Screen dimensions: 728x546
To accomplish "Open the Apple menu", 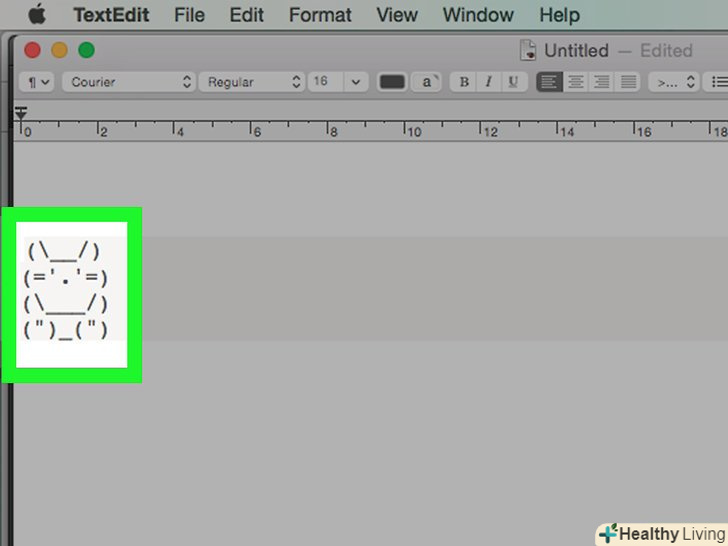I will (x=37, y=15).
